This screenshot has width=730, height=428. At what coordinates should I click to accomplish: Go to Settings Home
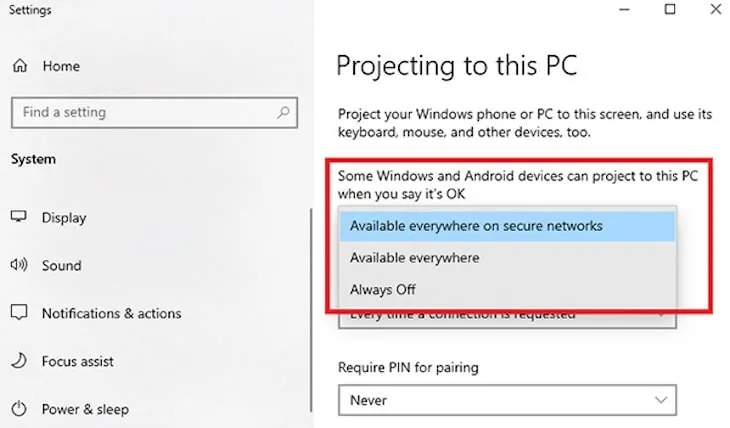click(x=60, y=66)
